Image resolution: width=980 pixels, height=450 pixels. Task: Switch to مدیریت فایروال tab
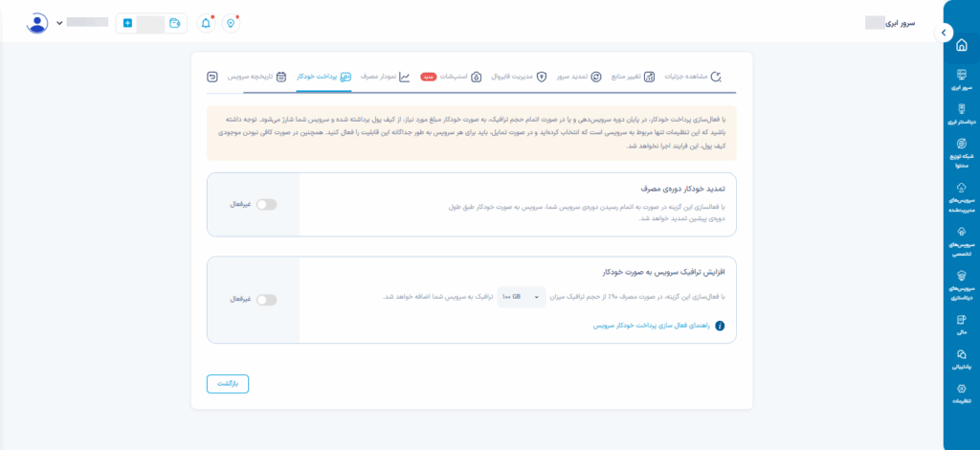(x=518, y=77)
